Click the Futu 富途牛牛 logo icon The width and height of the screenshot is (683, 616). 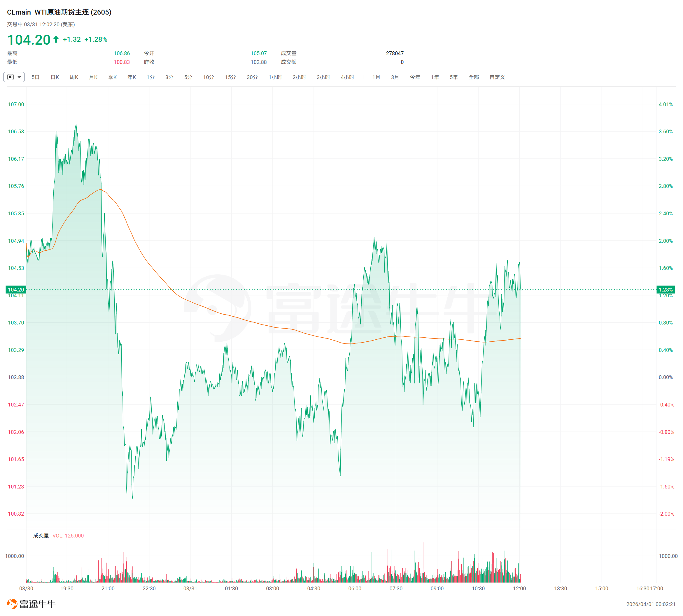12,604
